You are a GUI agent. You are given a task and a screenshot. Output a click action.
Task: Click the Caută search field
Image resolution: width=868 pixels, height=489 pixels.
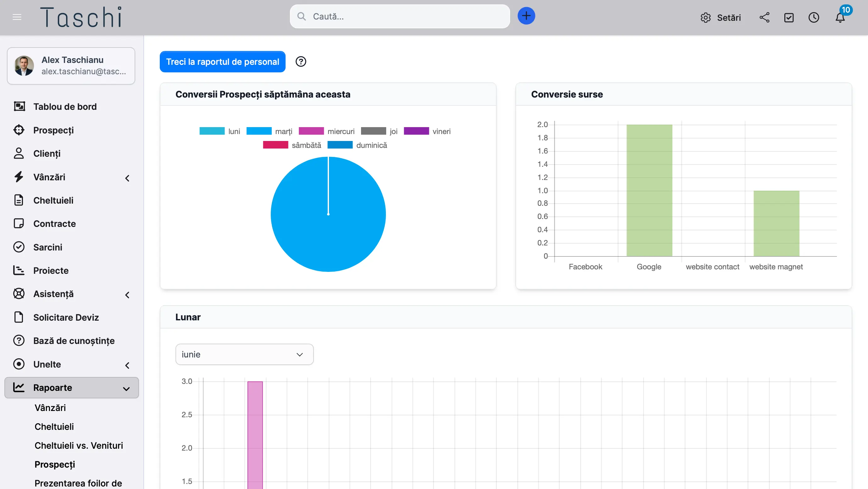[400, 16]
